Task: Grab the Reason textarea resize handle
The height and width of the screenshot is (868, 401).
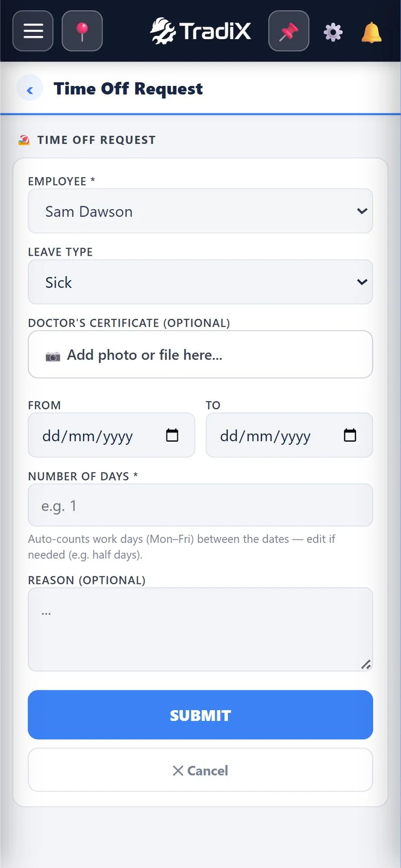Action: click(x=366, y=664)
